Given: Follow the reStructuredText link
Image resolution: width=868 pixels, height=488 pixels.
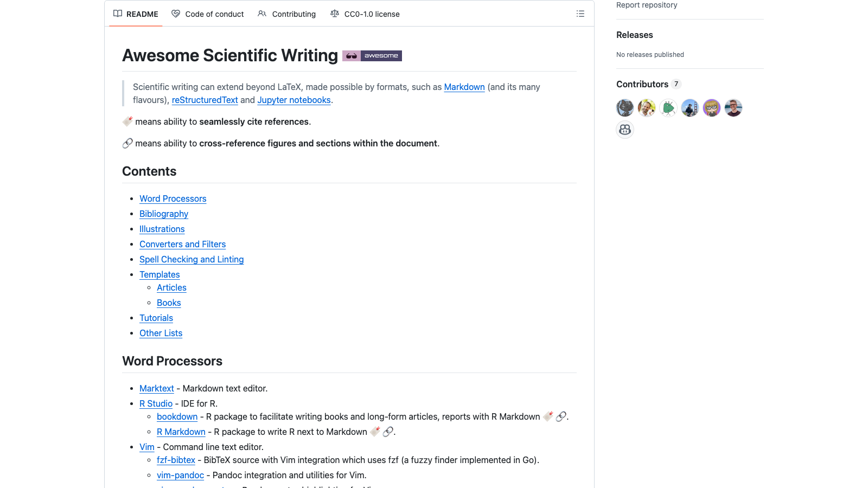Looking at the screenshot, I should point(205,100).
